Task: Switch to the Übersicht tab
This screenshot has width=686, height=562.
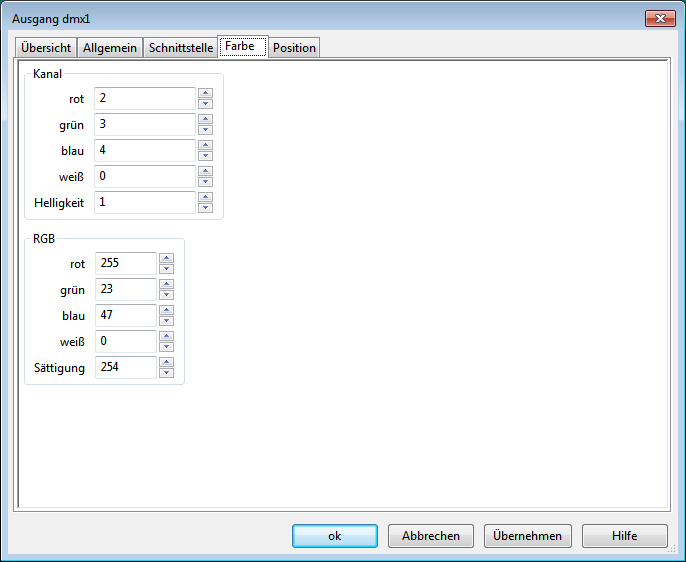Action: point(46,48)
